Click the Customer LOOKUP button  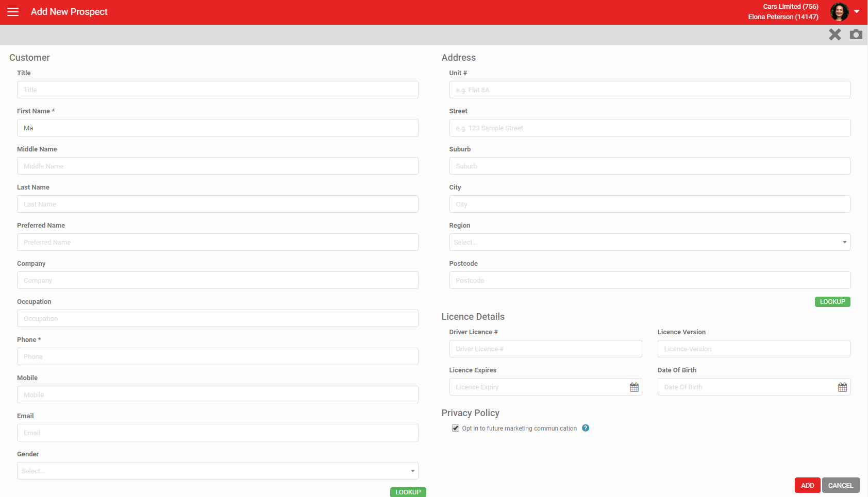point(408,492)
